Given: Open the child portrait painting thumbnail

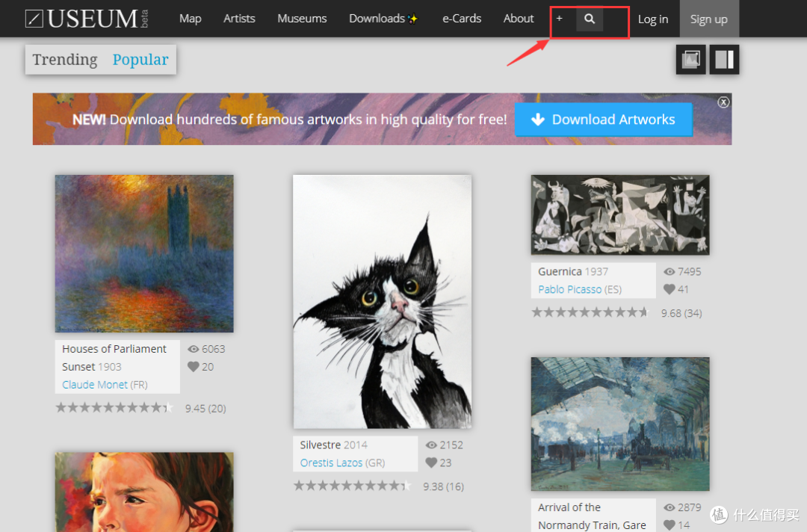Looking at the screenshot, I should pos(144,492).
